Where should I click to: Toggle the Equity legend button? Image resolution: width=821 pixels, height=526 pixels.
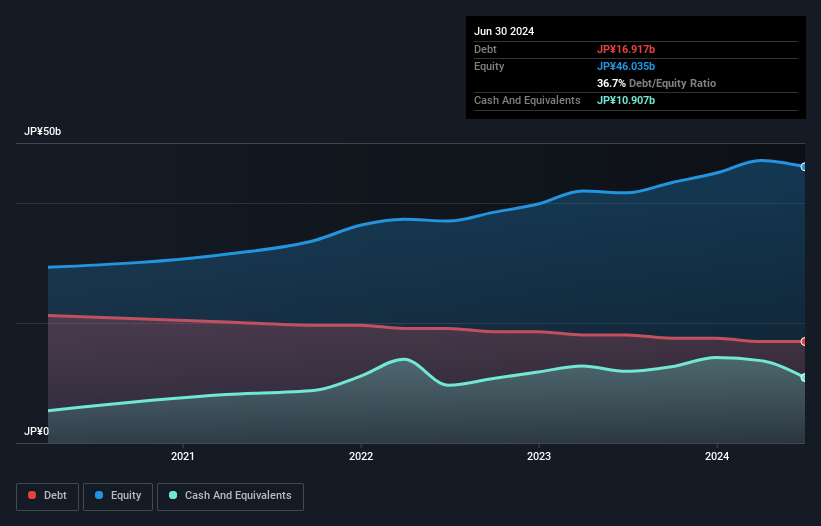[x=118, y=496]
